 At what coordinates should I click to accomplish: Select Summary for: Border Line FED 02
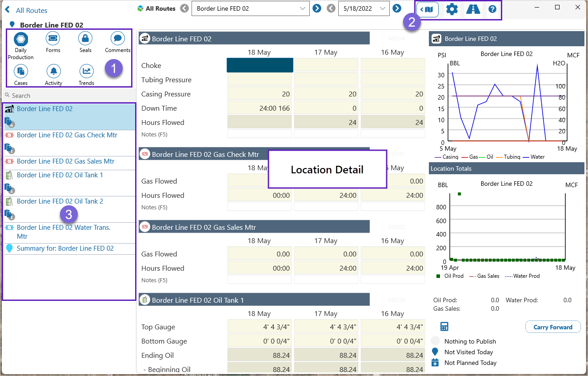[x=65, y=248]
